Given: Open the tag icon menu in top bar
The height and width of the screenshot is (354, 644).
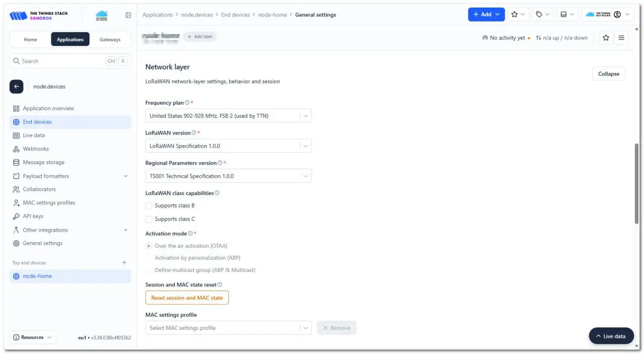Looking at the screenshot, I should point(542,15).
